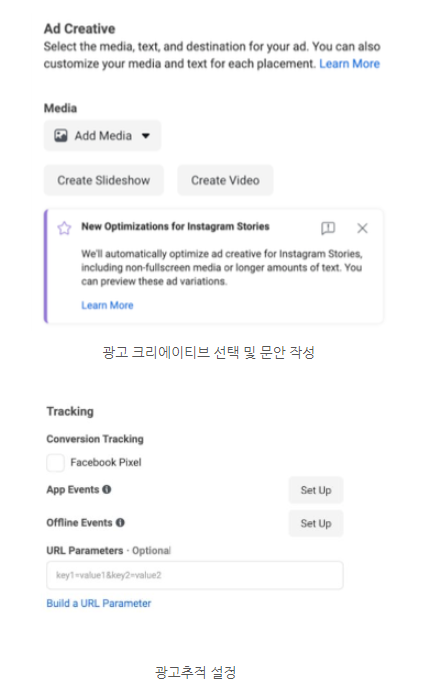Click the image icon in Add Media
Viewport: 435px width, 685px height.
pos(61,136)
